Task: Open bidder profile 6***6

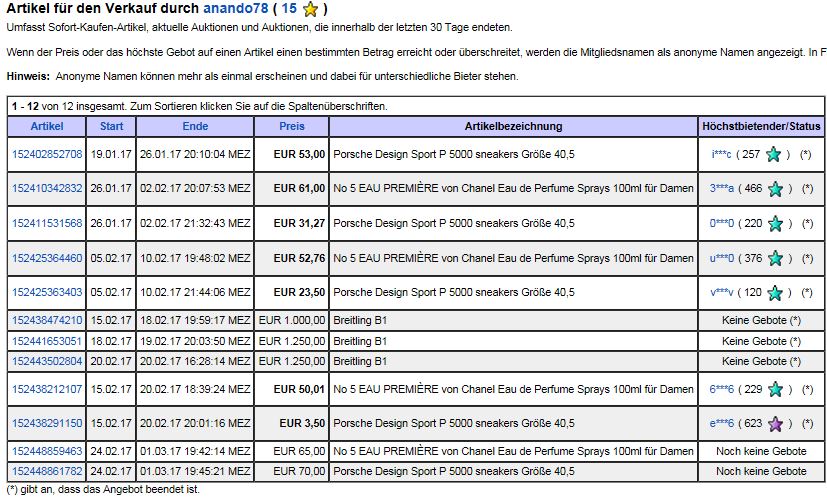Action: tap(722, 390)
